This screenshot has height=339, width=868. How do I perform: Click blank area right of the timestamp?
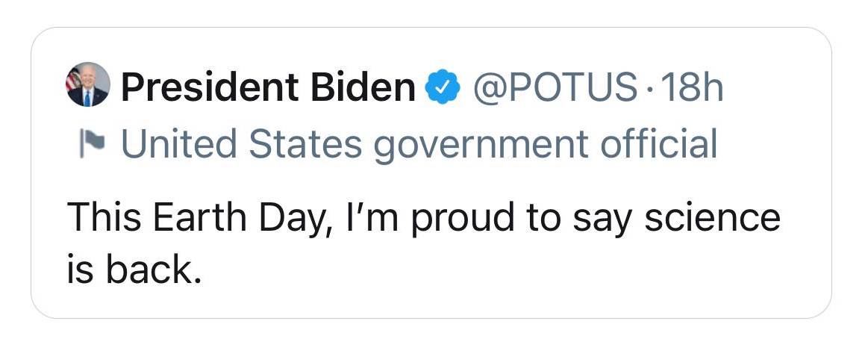click(x=776, y=89)
